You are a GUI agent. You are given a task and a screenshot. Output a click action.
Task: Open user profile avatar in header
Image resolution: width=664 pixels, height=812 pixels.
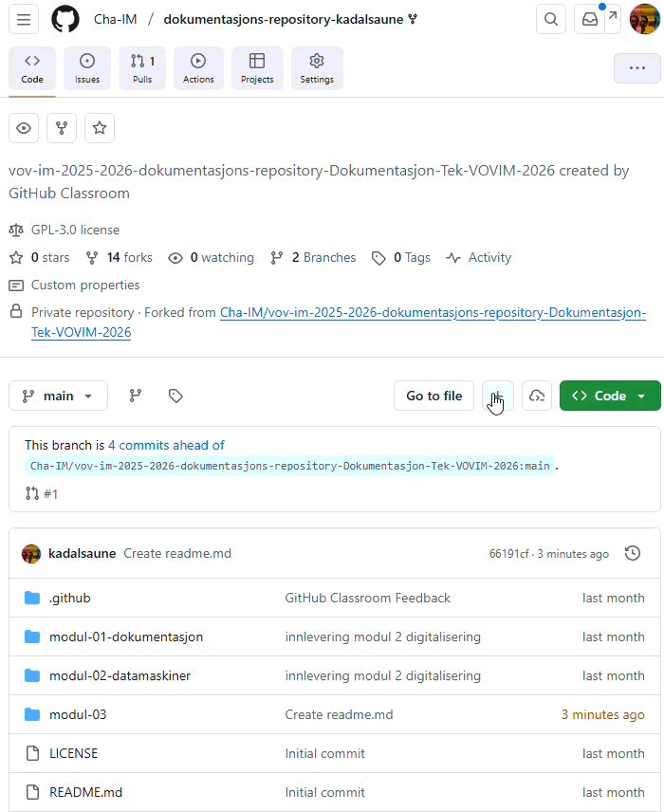[644, 19]
